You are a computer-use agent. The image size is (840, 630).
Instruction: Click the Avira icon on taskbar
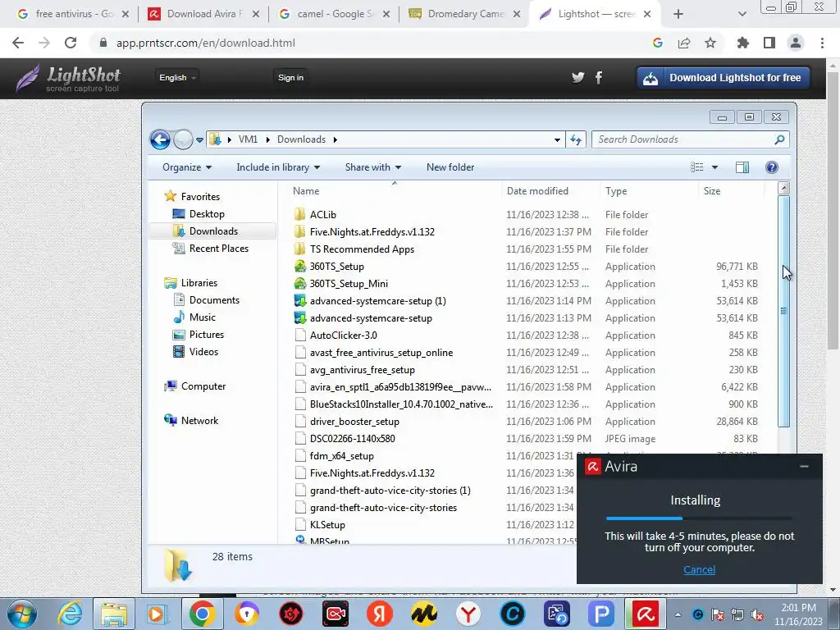click(645, 614)
